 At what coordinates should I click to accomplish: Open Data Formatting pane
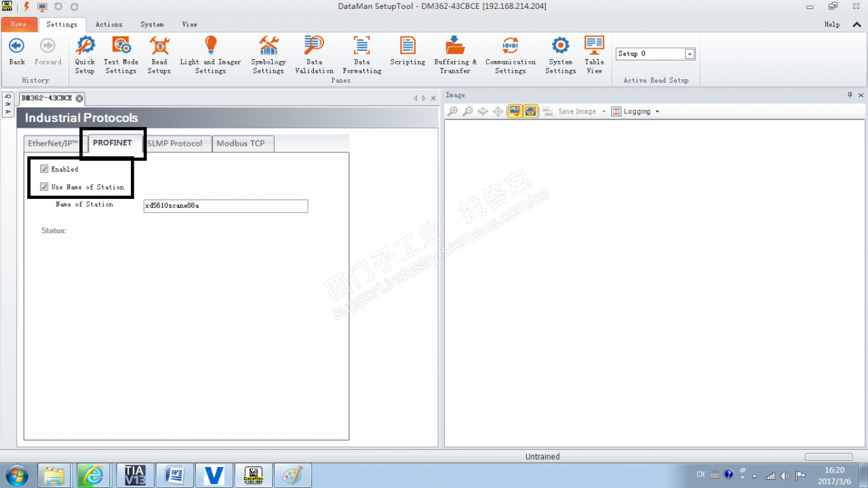tap(362, 55)
